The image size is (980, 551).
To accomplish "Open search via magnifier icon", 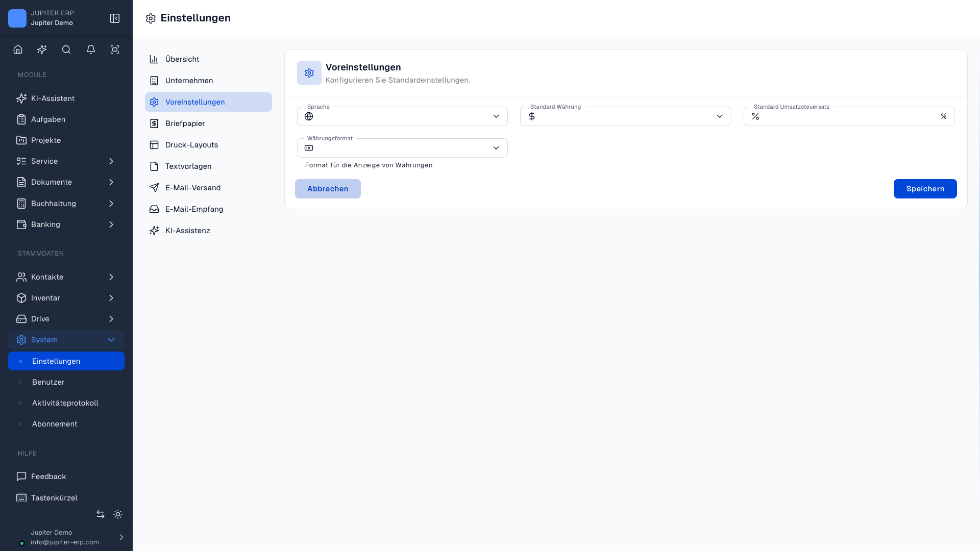I will [66, 49].
